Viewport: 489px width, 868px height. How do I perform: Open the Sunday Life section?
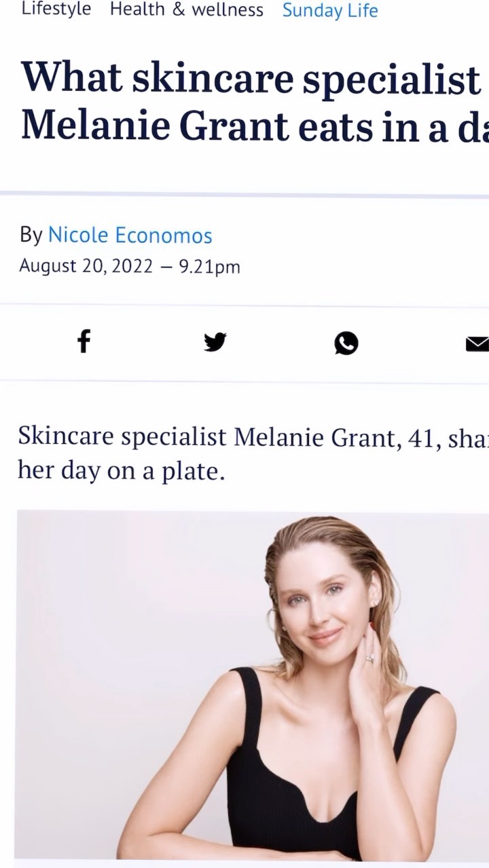click(x=329, y=10)
